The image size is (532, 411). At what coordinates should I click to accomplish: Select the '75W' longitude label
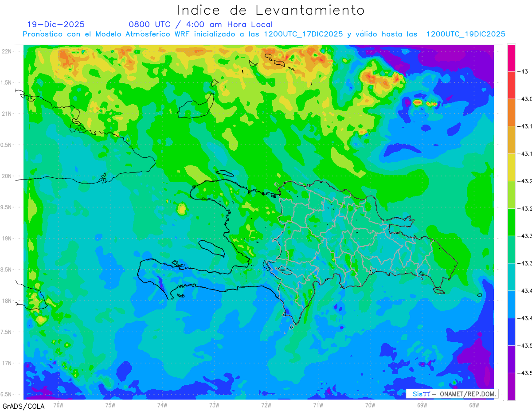(x=110, y=405)
